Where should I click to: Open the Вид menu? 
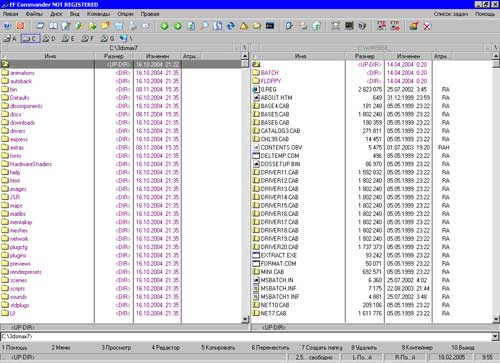75,14
